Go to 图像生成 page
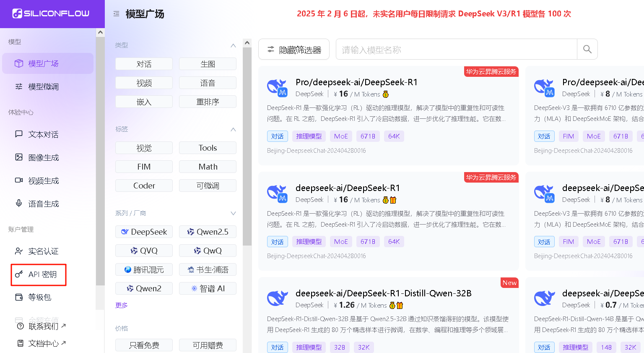 (48, 157)
